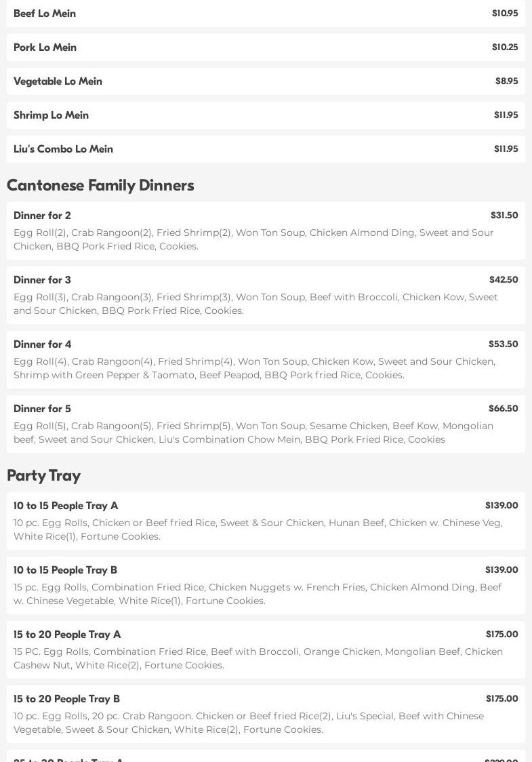Click the Dinner for 4 dish description
Image resolution: width=532 pixels, height=762 pixels.
(x=254, y=368)
